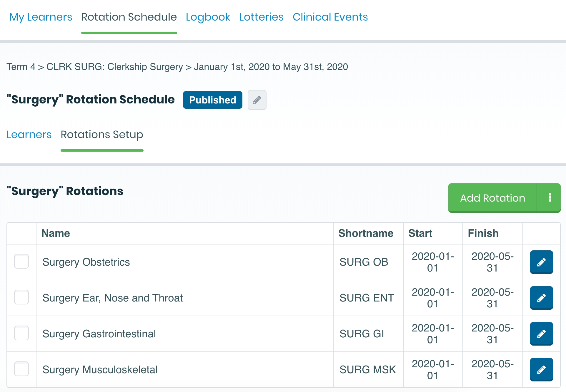Click the Rotation Schedule tab

tap(129, 17)
